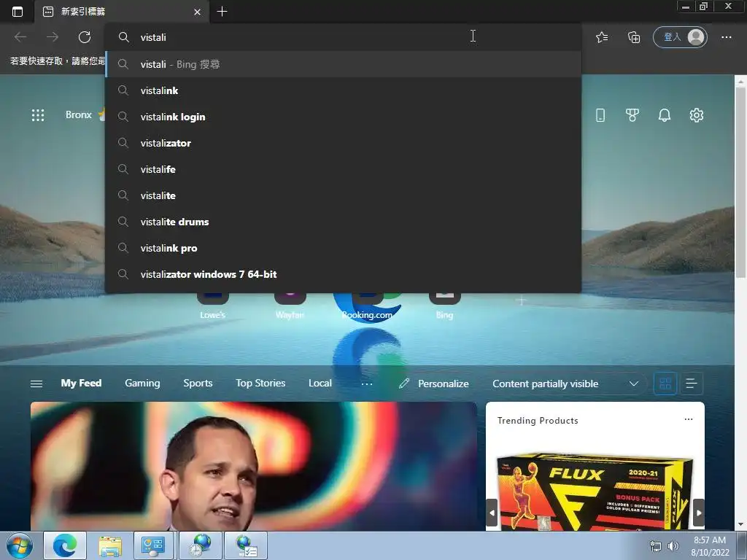747x560 pixels.
Task: Switch feed to list view
Action: (692, 384)
